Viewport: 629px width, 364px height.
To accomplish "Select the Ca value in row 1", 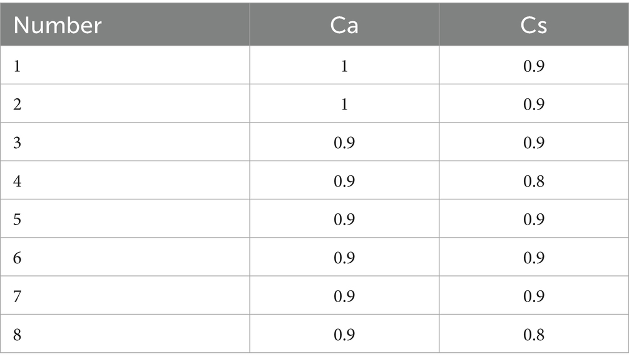I will click(344, 66).
